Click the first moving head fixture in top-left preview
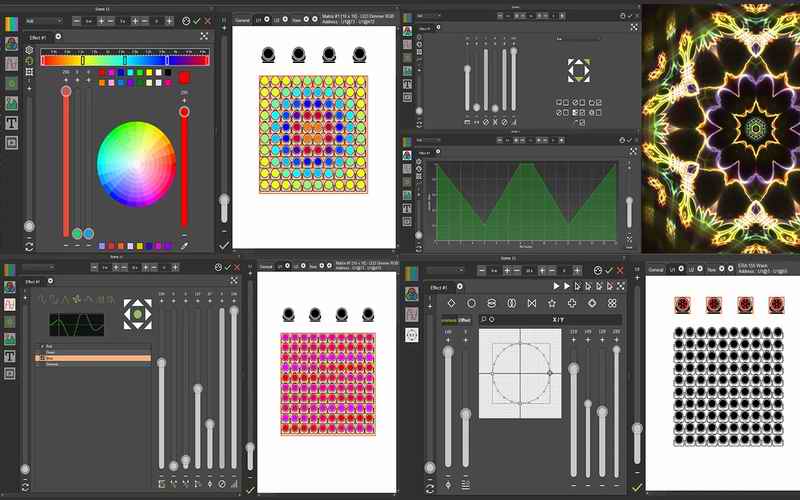The height and width of the screenshot is (500, 800). (268, 55)
